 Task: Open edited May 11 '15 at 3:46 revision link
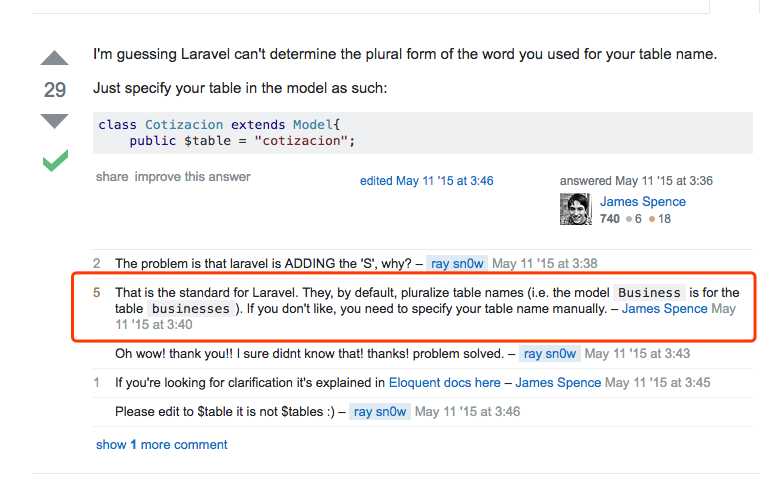426,181
